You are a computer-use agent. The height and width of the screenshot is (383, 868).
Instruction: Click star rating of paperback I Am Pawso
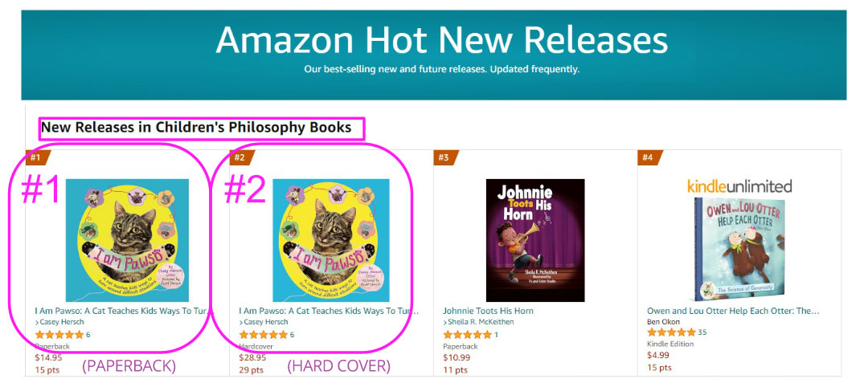(59, 334)
